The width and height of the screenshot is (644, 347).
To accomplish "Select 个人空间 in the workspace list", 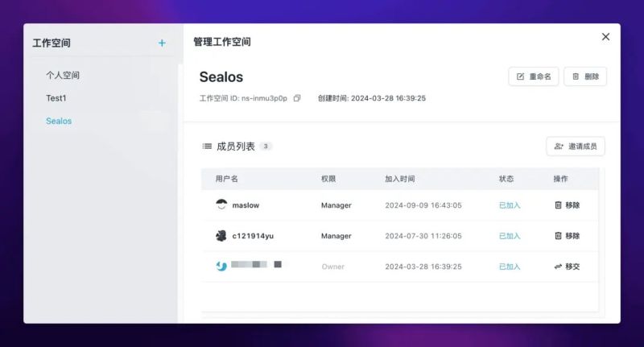I will click(63, 75).
